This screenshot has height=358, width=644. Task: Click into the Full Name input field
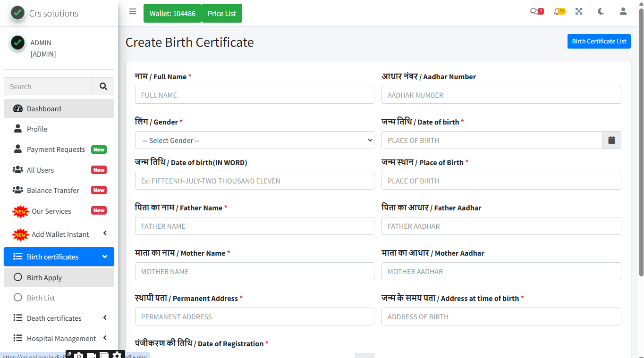(254, 95)
